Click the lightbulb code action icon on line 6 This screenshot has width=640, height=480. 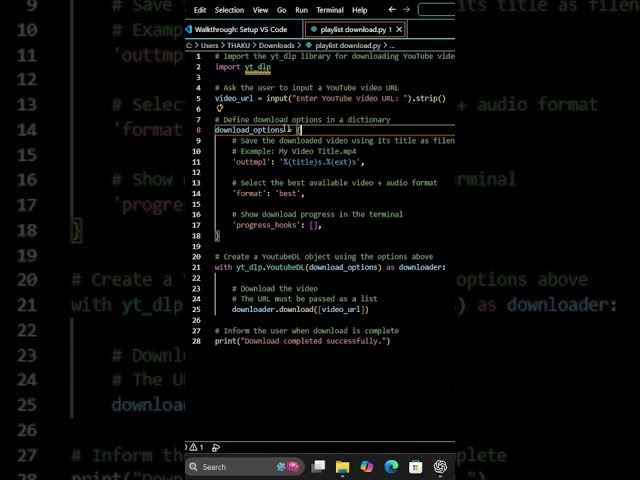[x=220, y=108]
